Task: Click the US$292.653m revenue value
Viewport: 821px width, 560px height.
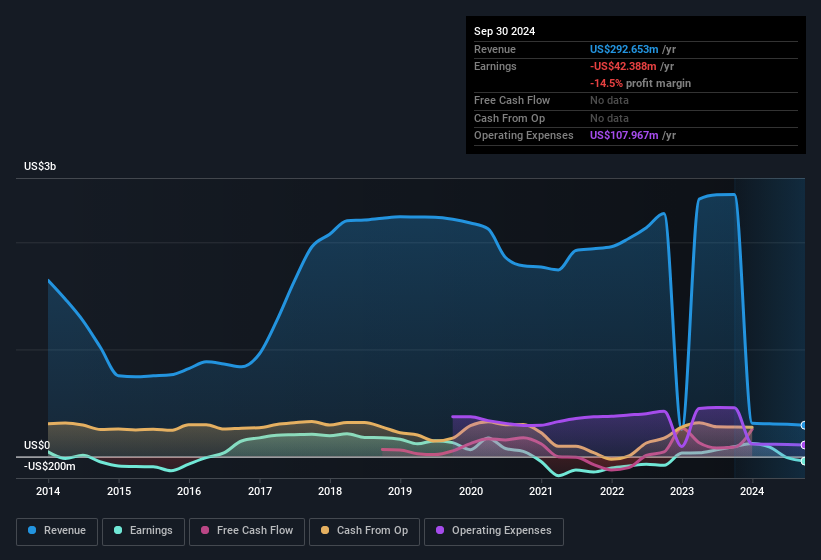Action: [x=624, y=49]
